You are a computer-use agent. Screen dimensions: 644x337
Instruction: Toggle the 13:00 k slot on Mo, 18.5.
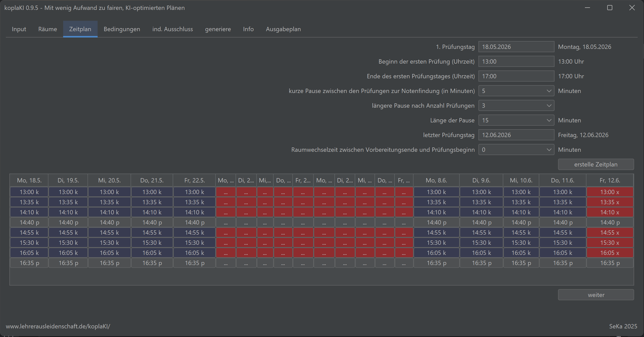click(29, 192)
